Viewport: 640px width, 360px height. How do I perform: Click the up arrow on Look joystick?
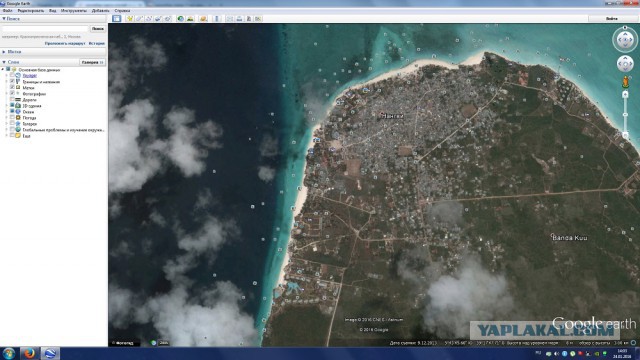pos(625,34)
